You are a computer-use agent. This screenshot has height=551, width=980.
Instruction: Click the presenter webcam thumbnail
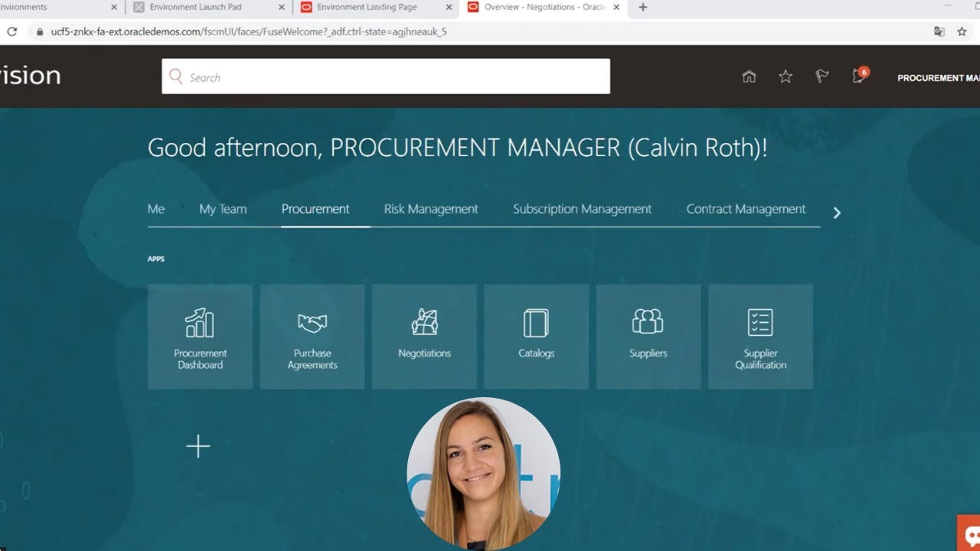click(x=483, y=474)
